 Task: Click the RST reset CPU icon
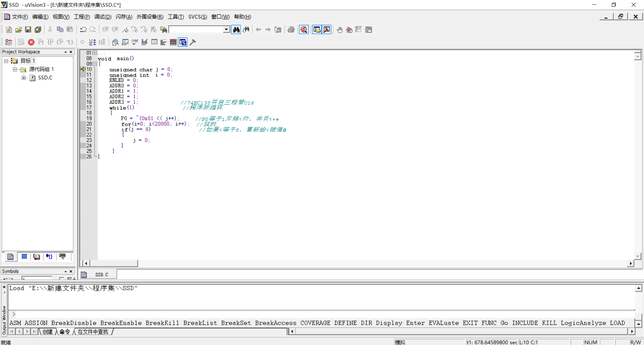point(9,42)
